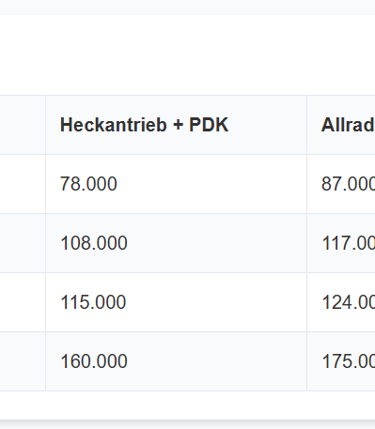Click the white padding beneath the table
Viewport: 375px width, 429px height.
click(187, 405)
